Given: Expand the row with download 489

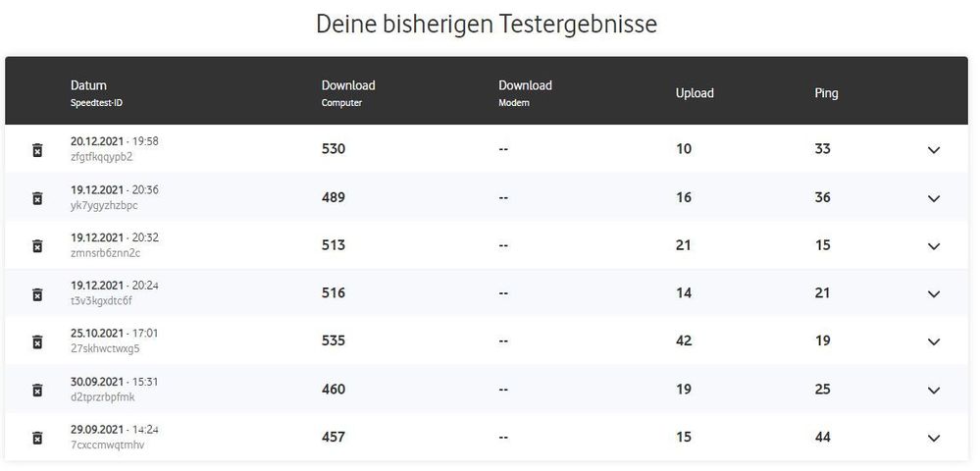Looking at the screenshot, I should 933,198.
